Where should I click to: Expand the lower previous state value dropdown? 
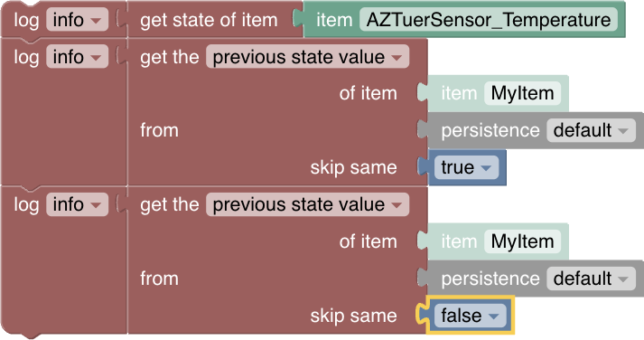[307, 204]
